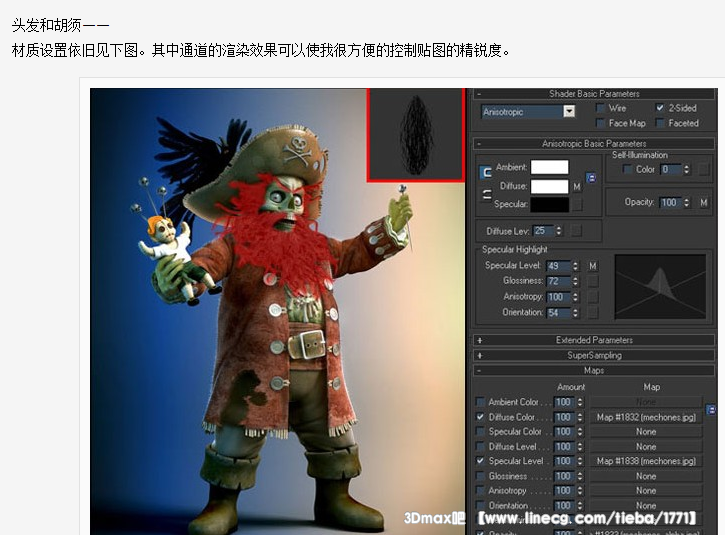Click the blank map button beside Specular swatch
The width and height of the screenshot is (725, 535).
(577, 204)
